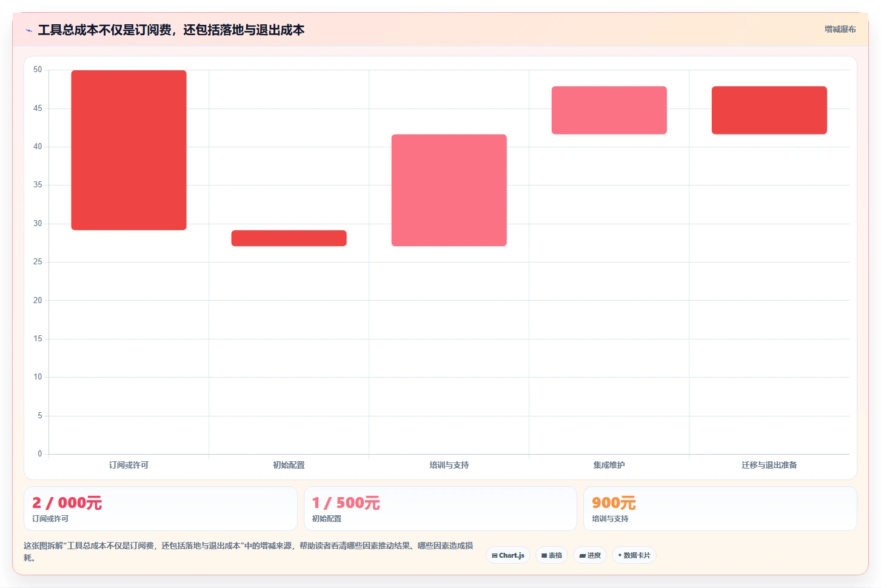
Task: Click the 初始配置 x-axis label
Action: (x=289, y=465)
